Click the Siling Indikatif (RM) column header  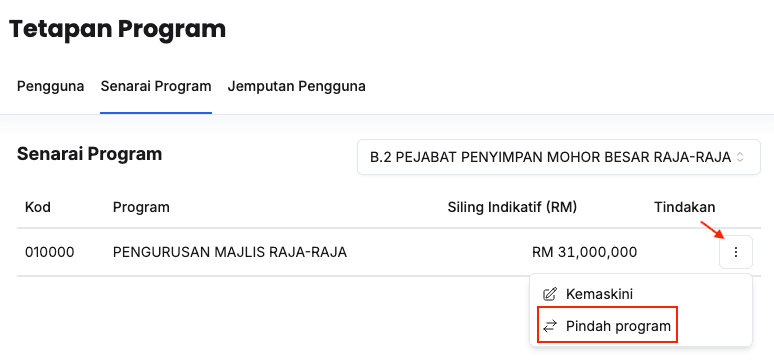(x=512, y=207)
